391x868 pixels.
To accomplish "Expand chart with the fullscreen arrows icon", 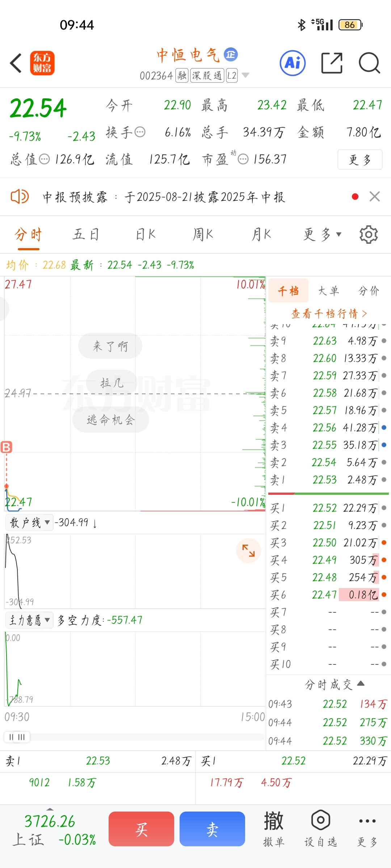I will pyautogui.click(x=248, y=550).
